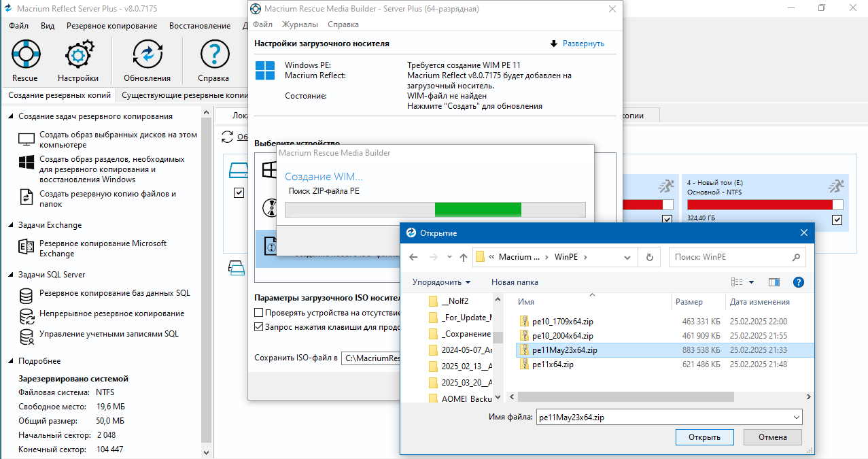Toggle the preview pane icon in Открытие dialog
Screen dimensions: 868x459
(x=774, y=282)
